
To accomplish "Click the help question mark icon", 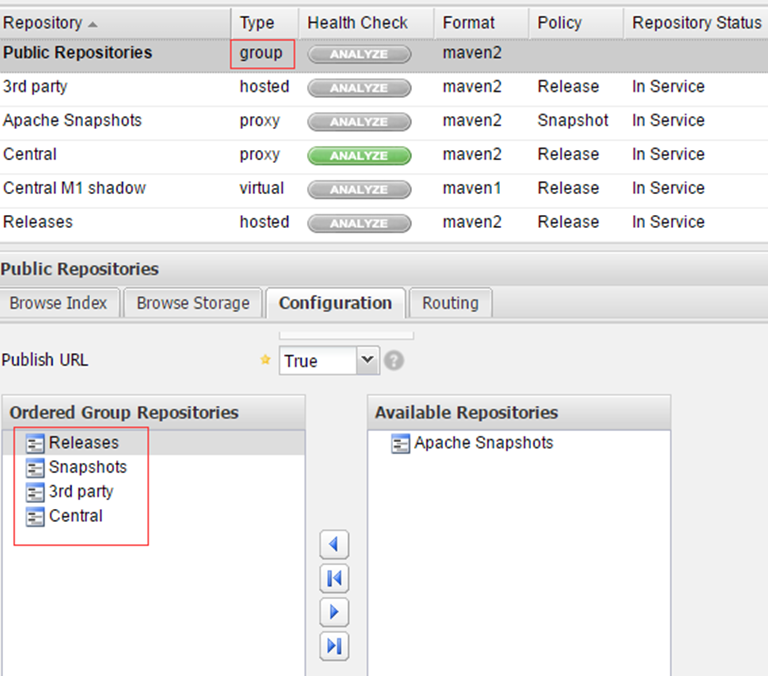I will 394,361.
